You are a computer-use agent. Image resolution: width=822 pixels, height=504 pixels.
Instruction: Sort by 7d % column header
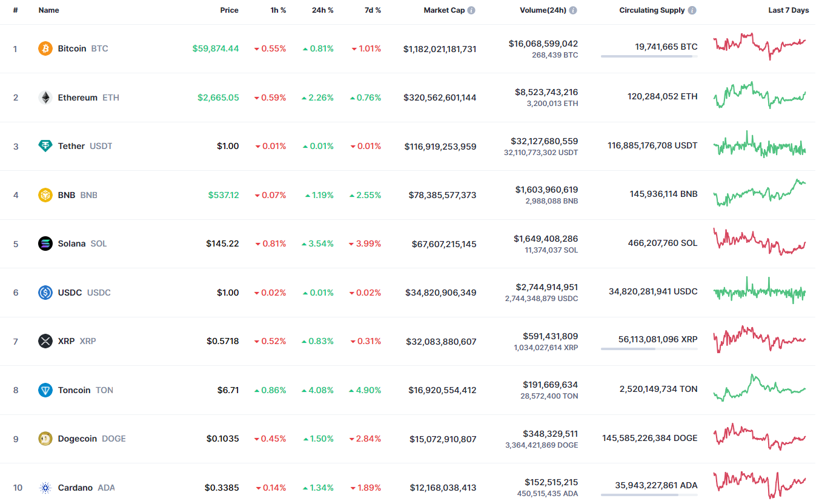click(373, 10)
